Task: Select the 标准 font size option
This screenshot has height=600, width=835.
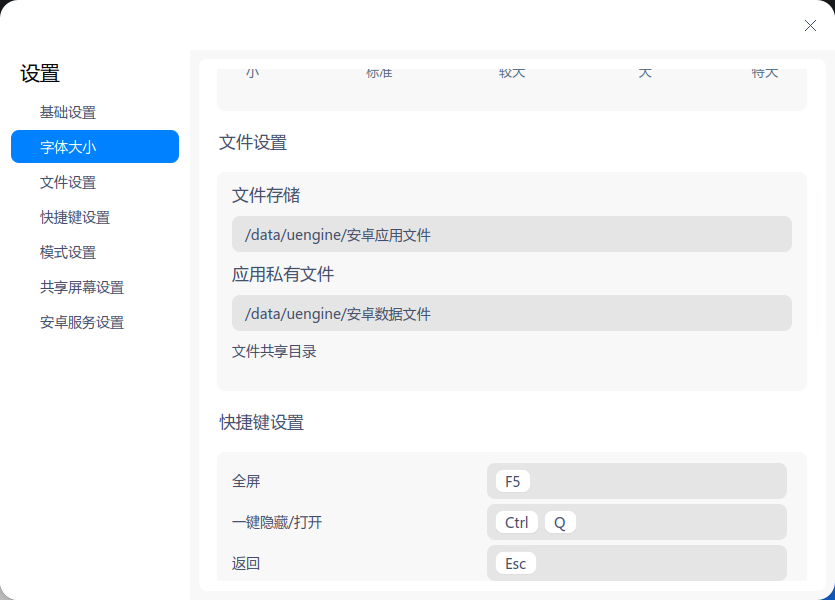Action: (381, 72)
